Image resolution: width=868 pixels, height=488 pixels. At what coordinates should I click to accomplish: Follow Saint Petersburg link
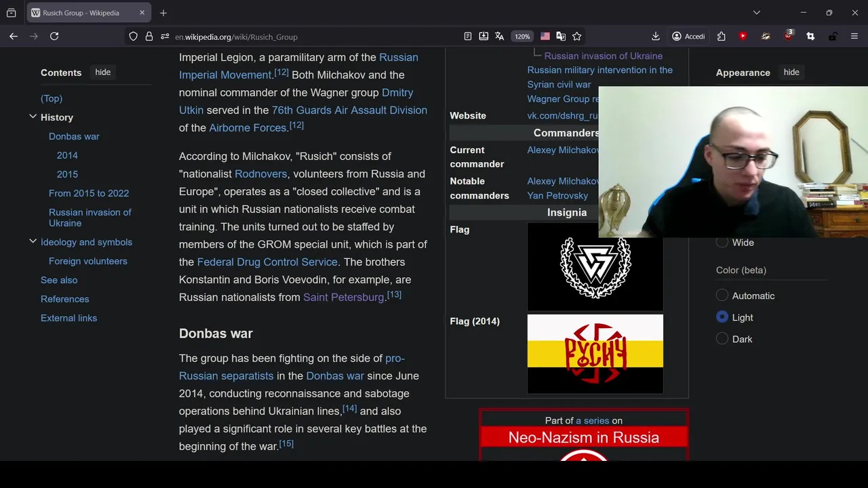coord(343,297)
